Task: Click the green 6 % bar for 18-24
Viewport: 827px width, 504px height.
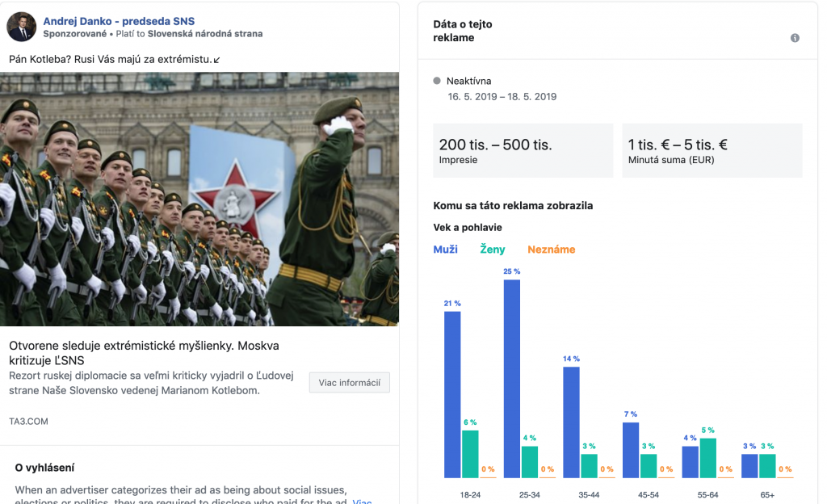Action: (471, 454)
